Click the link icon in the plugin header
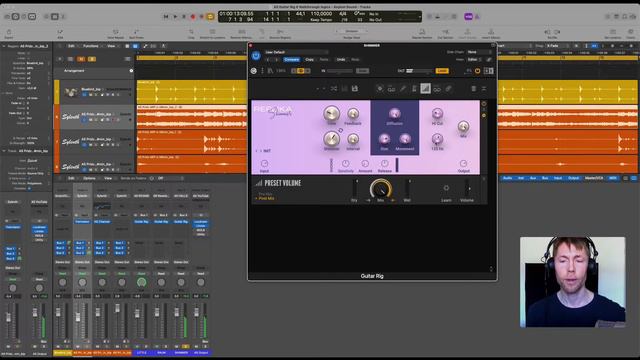 [x=489, y=60]
